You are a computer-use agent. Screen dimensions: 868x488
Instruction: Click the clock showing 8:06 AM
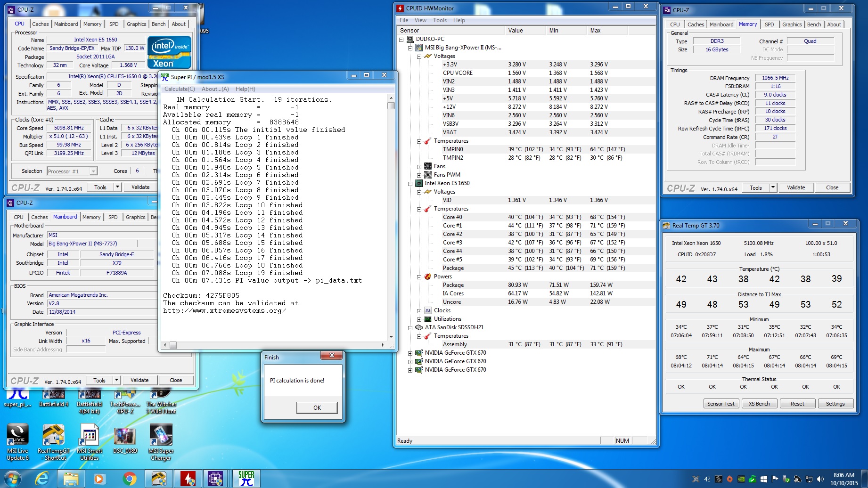click(x=844, y=475)
